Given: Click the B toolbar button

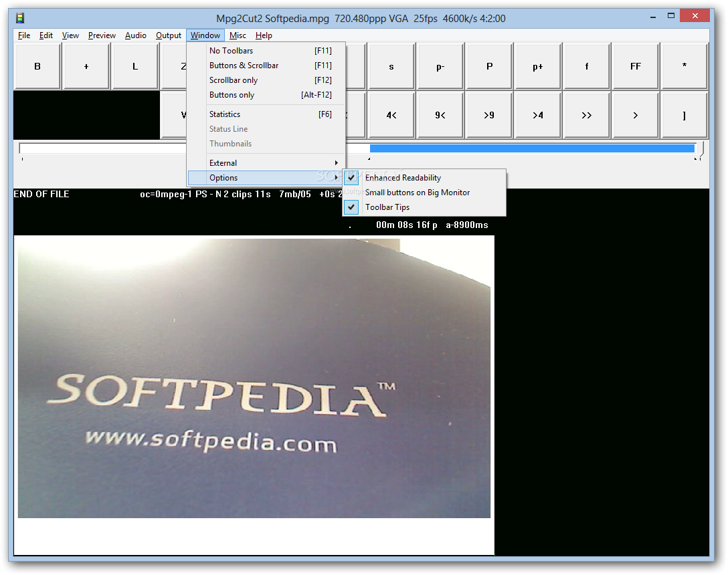Looking at the screenshot, I should coord(37,66).
